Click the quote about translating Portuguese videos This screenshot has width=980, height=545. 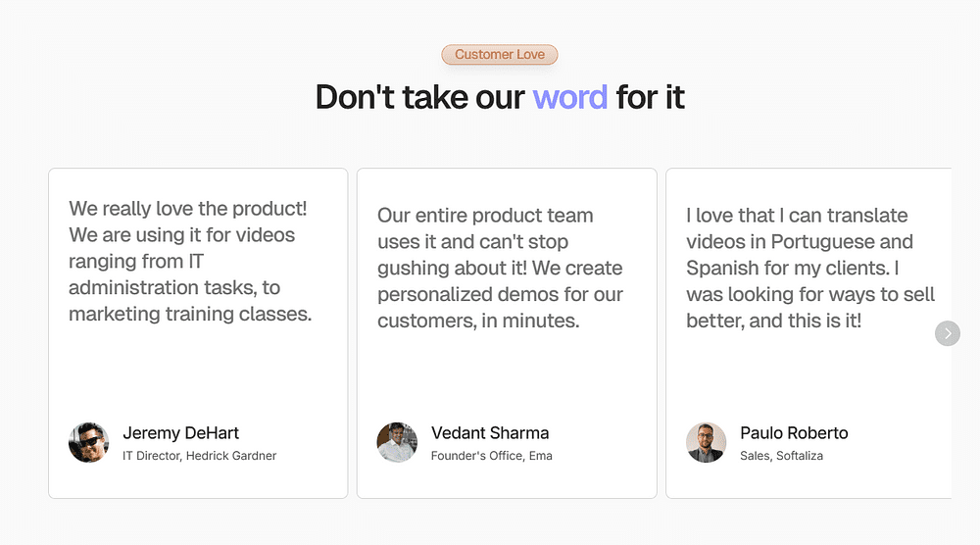[x=810, y=268]
